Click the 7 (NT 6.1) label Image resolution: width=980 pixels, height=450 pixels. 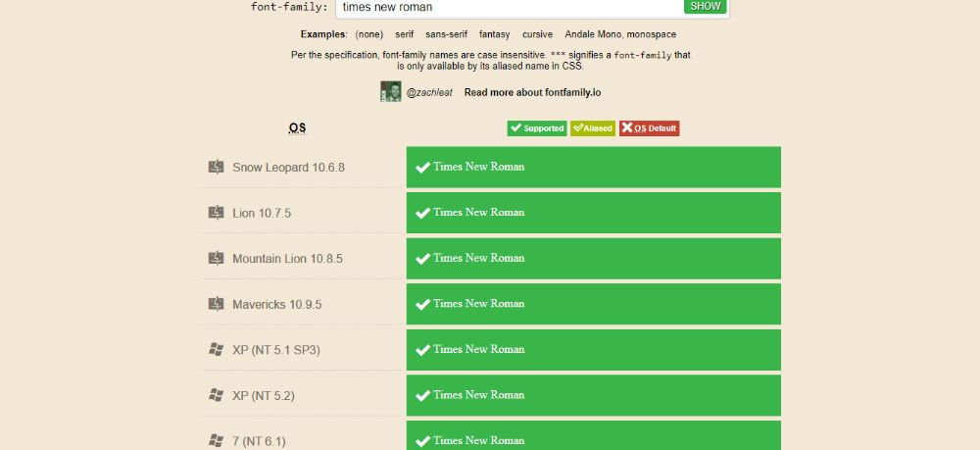[x=259, y=441]
